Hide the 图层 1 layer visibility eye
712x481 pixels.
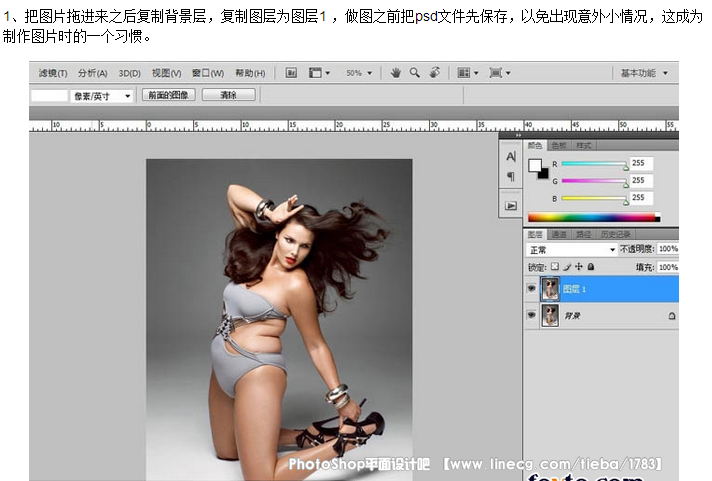coord(531,288)
